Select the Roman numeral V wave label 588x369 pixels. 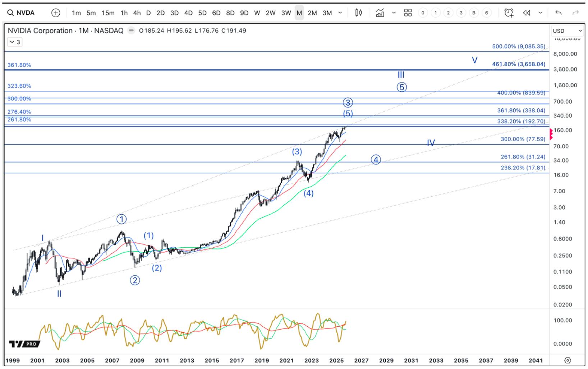(x=475, y=60)
